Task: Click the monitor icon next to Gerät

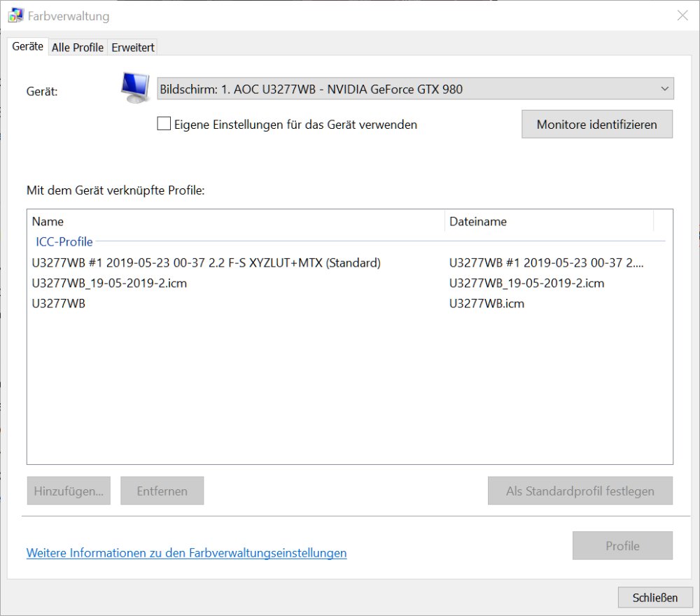Action: [x=135, y=87]
